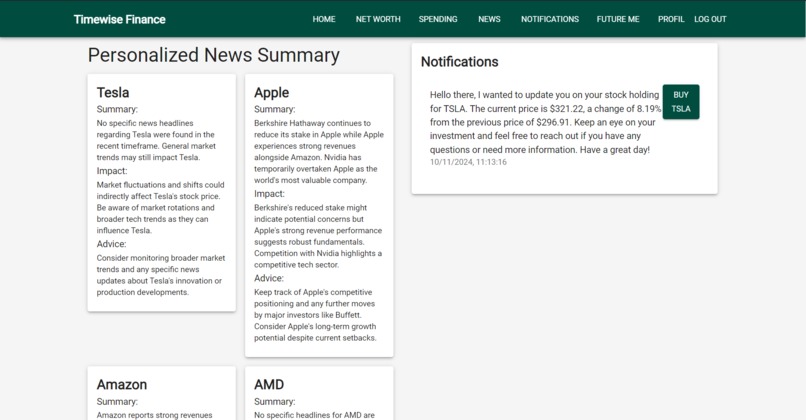
Task: Click the Tesla card title
Action: [x=113, y=93]
